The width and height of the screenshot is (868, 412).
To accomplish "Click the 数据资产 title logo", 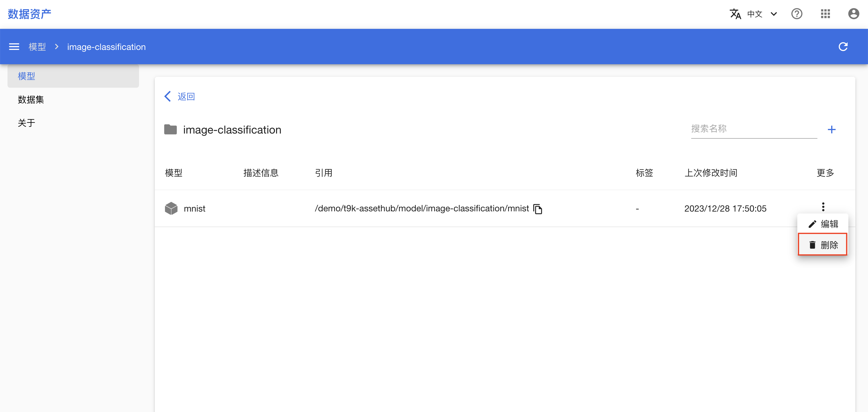I will click(x=30, y=14).
